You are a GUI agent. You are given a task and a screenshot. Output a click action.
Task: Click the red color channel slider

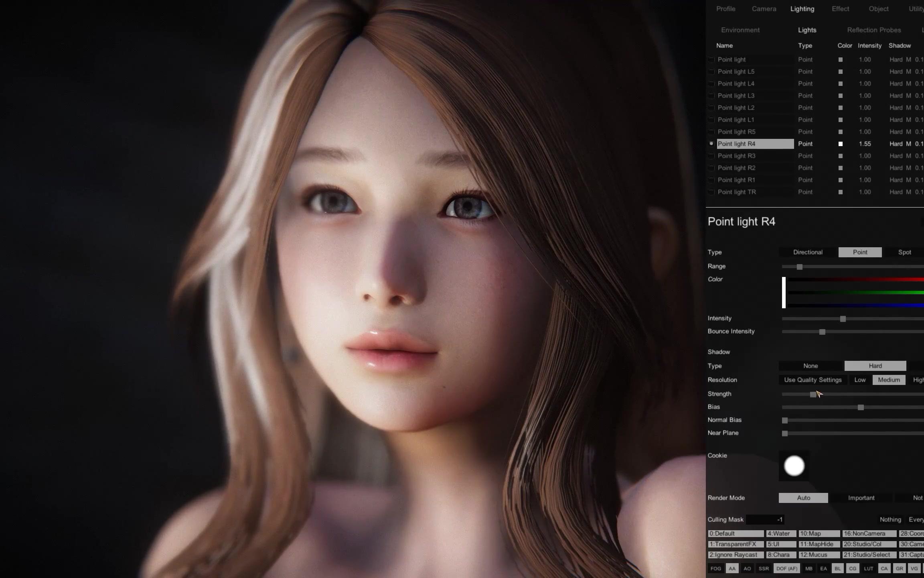tap(856, 279)
